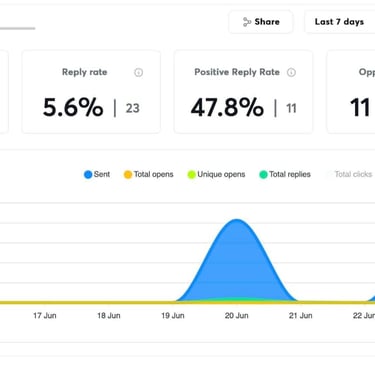Click the 47.8% positive reply rate value

coord(227,107)
